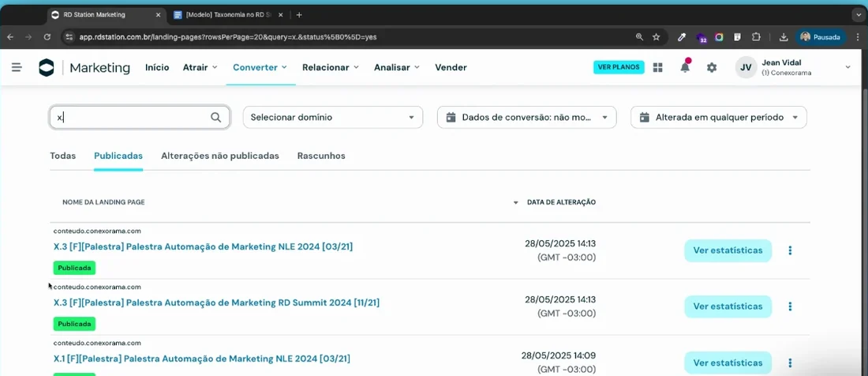Expand Jean Vidal account chevron
The image size is (868, 376).
pos(847,68)
